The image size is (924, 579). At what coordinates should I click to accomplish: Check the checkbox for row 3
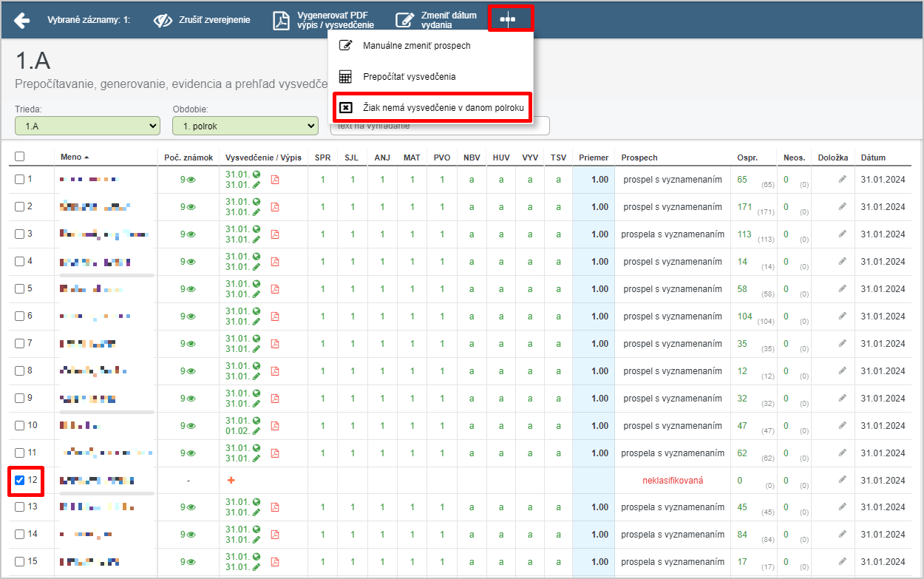click(20, 234)
